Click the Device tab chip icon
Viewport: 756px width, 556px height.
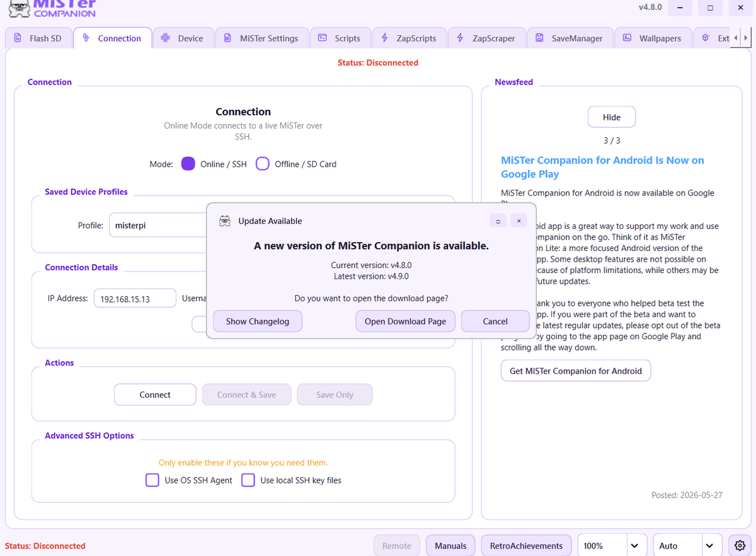(165, 38)
